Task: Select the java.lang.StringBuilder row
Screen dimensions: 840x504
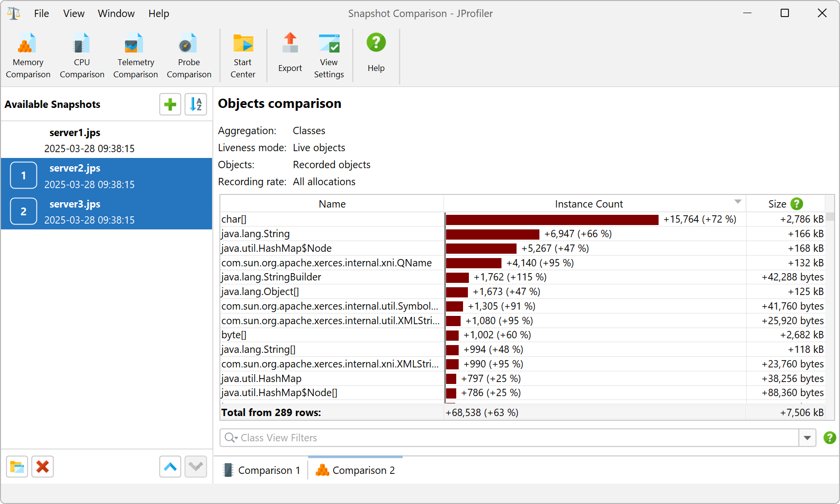Action: pos(522,277)
